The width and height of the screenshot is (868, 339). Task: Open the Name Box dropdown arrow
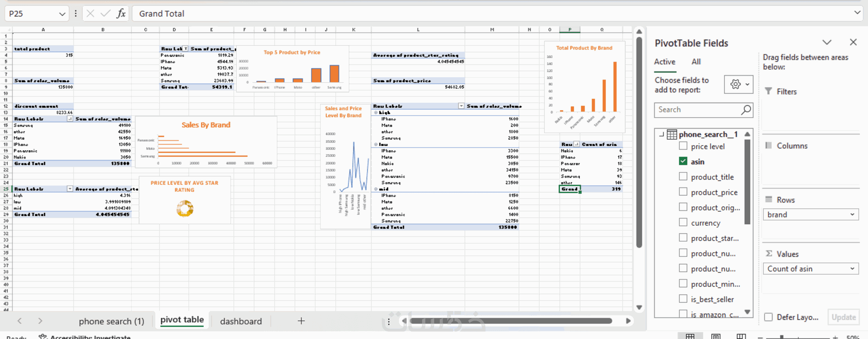(x=62, y=14)
